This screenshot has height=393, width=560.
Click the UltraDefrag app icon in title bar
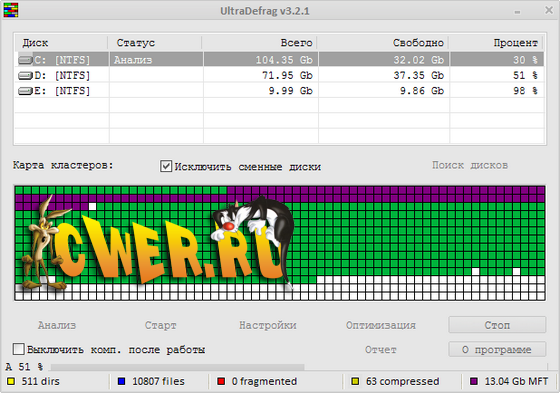[x=11, y=10]
